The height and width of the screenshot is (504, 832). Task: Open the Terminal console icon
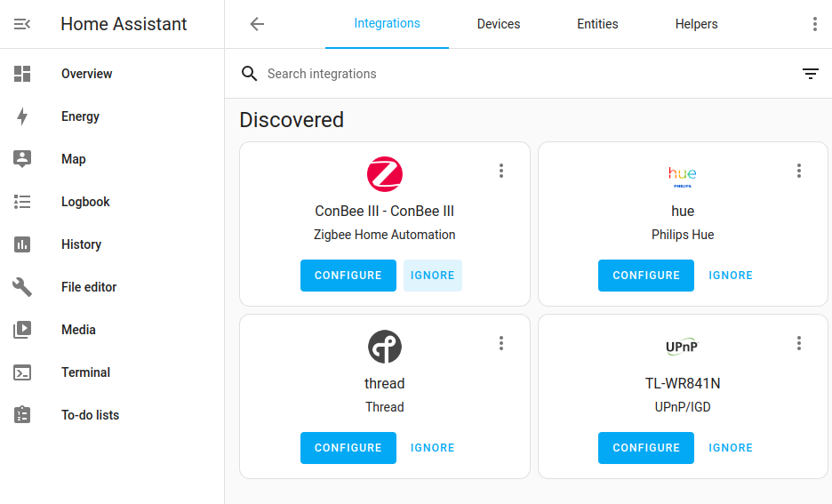(22, 372)
